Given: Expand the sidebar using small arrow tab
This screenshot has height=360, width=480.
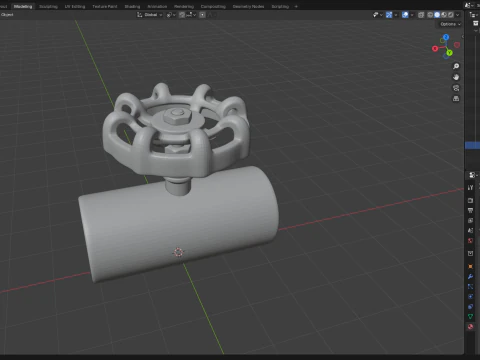Looking at the screenshot, I should tap(462, 36).
